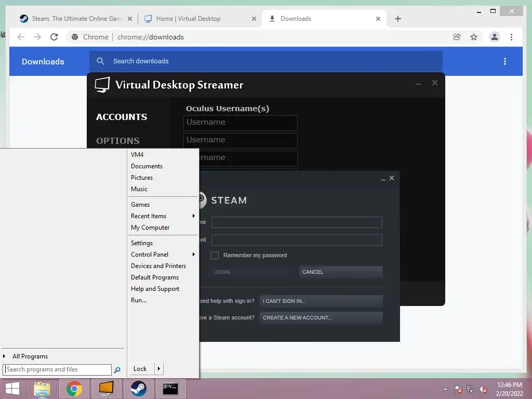The image size is (532, 399).
Task: Open Settings from the Start menu
Action: coord(142,243)
